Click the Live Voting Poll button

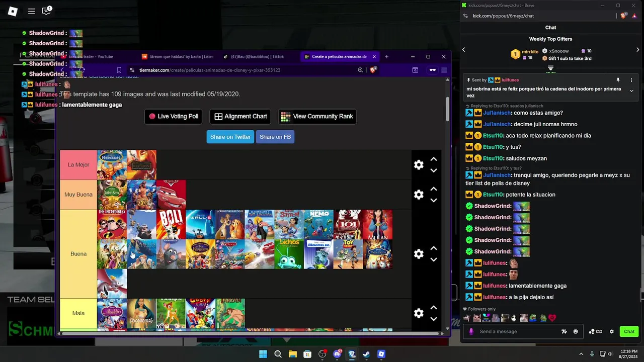click(174, 116)
